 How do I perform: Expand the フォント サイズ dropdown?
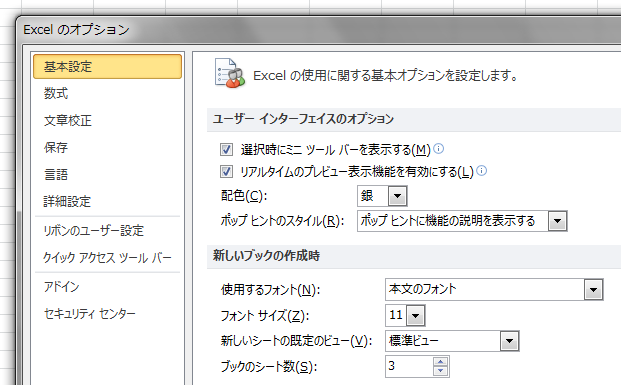tap(415, 316)
